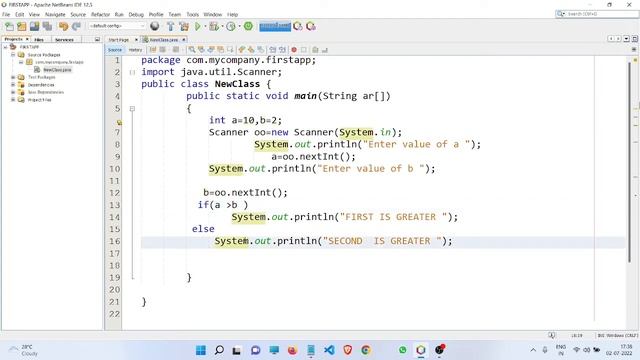Click the globe browser icon in toolbar
The image size is (640, 360).
pos(155,27)
